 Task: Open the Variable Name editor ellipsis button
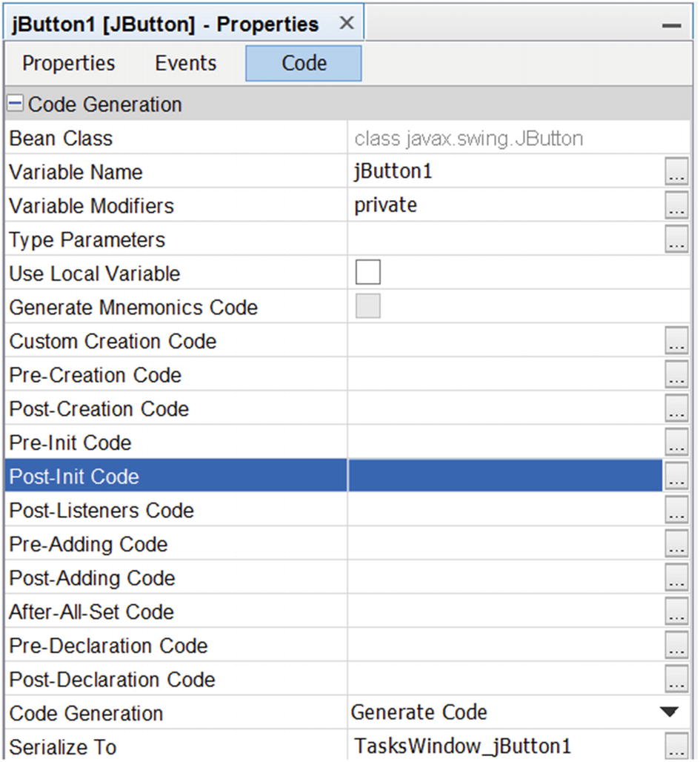[676, 171]
